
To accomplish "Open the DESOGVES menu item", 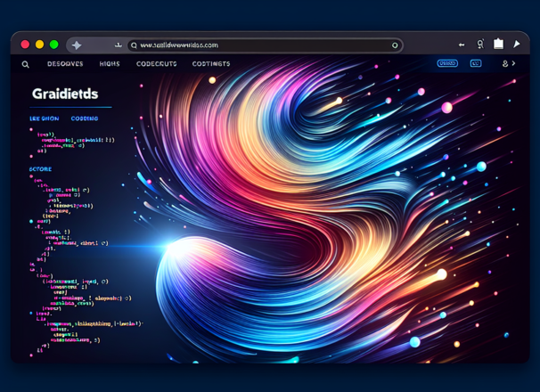I will tap(65, 64).
